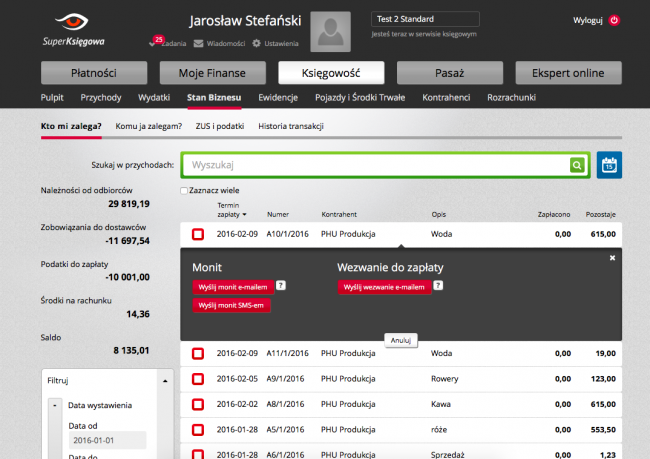Click the róże description cell
The image size is (650, 459).
tap(439, 430)
